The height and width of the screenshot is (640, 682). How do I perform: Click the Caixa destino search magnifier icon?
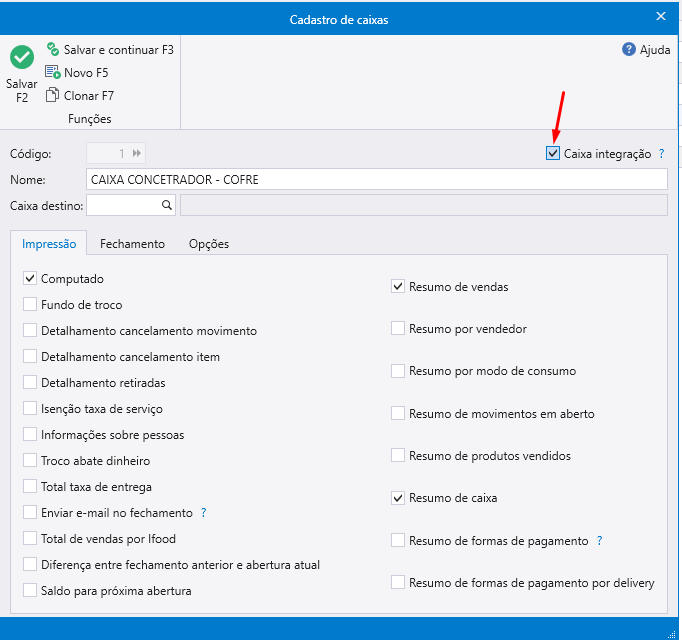167,205
